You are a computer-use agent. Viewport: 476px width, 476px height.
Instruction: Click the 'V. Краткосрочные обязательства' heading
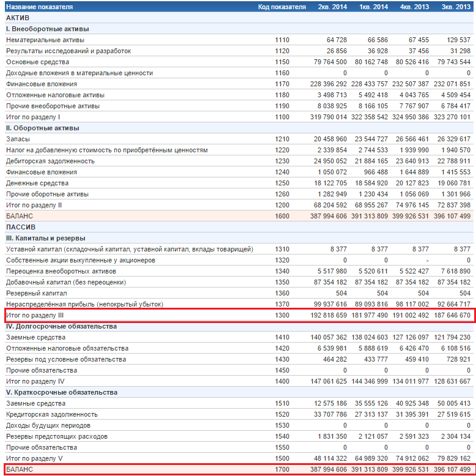(x=62, y=393)
